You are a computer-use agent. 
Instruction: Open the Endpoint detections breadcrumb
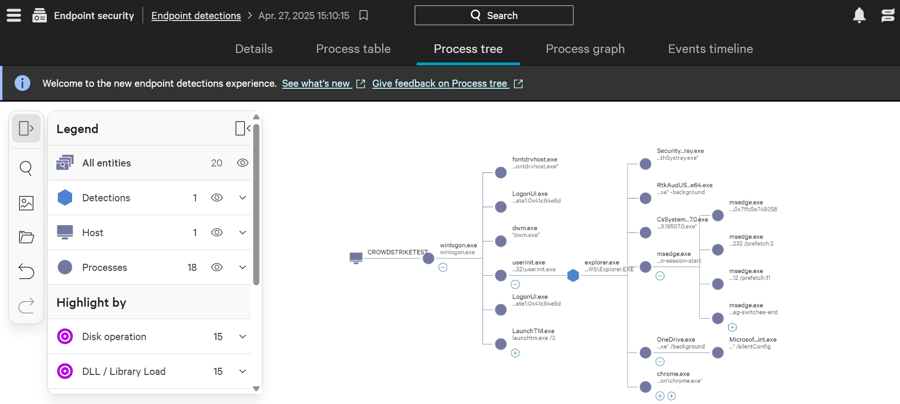(196, 16)
